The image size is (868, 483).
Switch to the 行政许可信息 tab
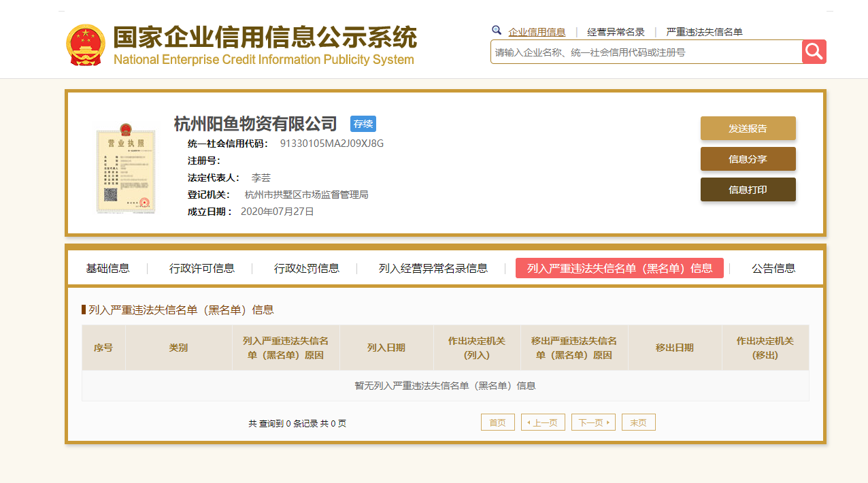pyautogui.click(x=202, y=268)
